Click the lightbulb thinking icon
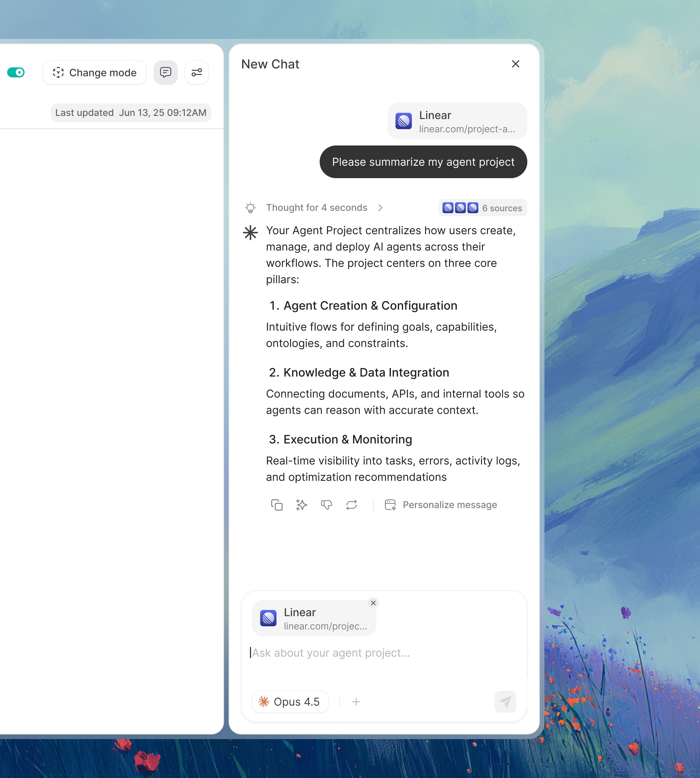Screen dimensions: 700x778 [250, 208]
